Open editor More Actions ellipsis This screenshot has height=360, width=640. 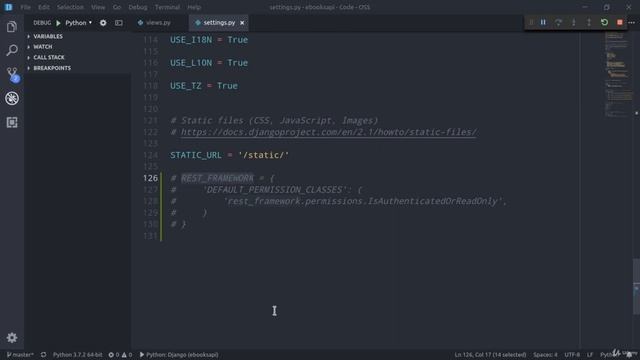click(x=632, y=22)
